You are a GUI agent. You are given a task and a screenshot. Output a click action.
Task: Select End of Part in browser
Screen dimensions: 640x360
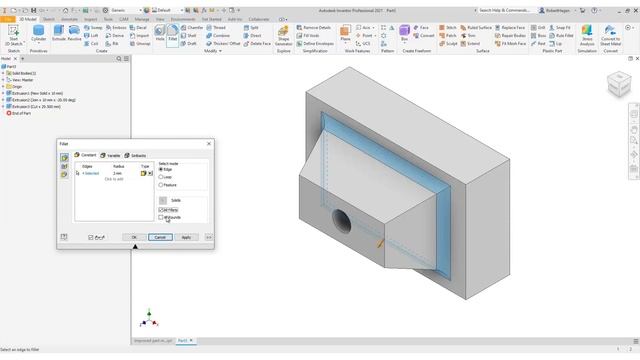19,113
